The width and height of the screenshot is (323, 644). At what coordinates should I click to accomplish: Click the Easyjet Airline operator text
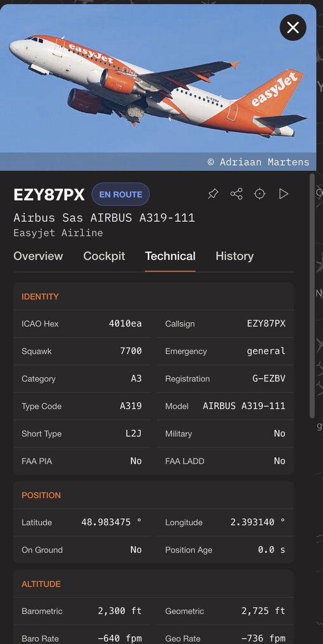(x=58, y=233)
